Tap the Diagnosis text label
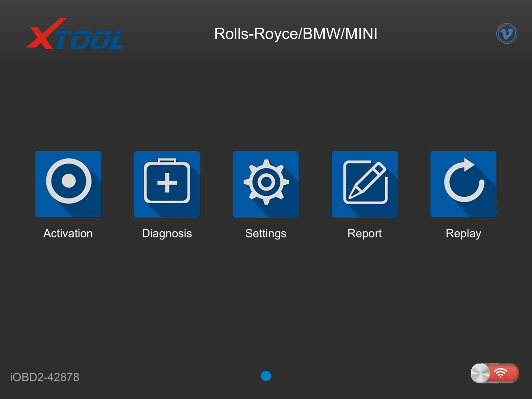This screenshot has height=399, width=532. (x=167, y=233)
